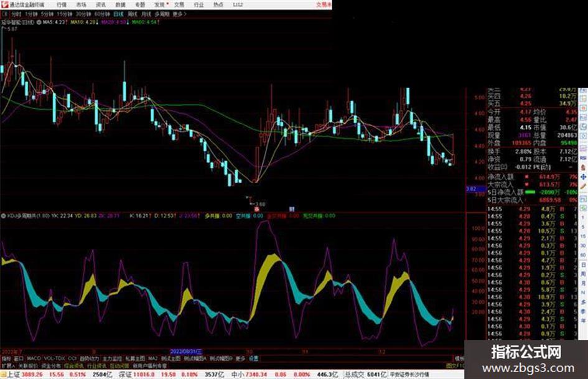Viewport: 588px width, 379px height.
Task: Select the pencil drawing tool in right sidebar
Action: click(583, 186)
